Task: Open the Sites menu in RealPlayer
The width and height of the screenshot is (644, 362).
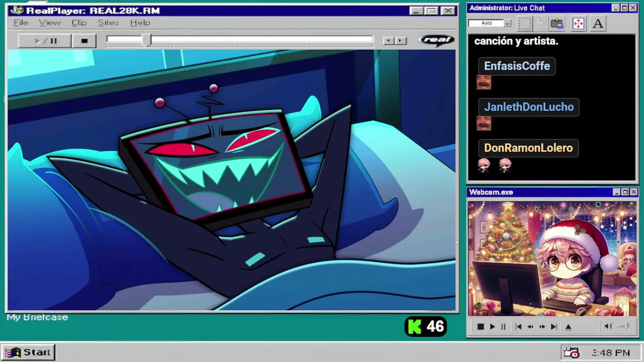Action: [x=108, y=23]
